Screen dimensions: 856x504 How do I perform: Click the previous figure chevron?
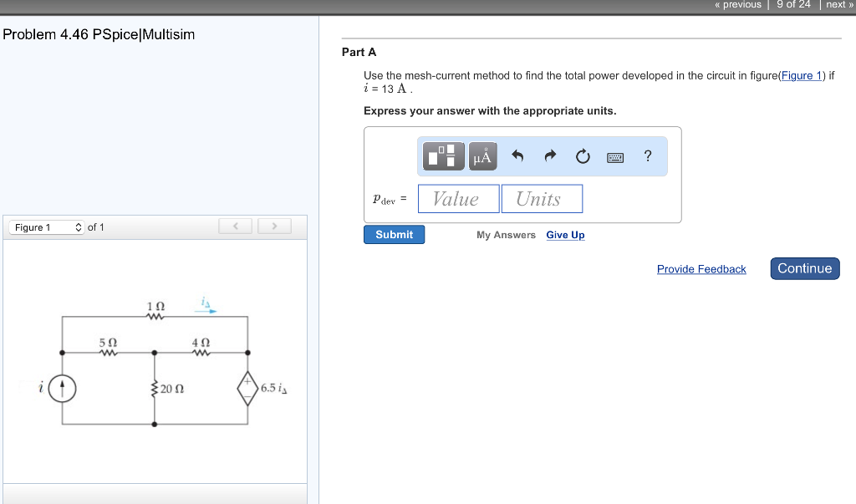(x=235, y=226)
